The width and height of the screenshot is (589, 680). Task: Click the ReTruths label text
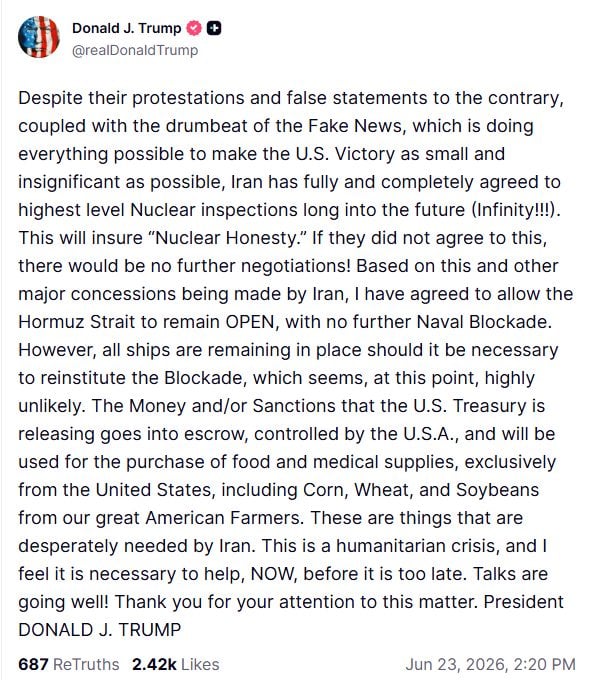tap(86, 664)
